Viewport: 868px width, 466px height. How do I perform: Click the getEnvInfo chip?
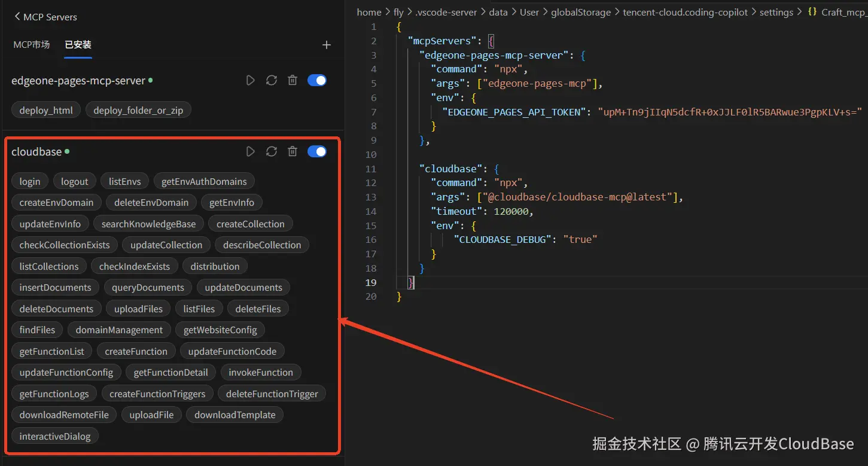point(232,202)
